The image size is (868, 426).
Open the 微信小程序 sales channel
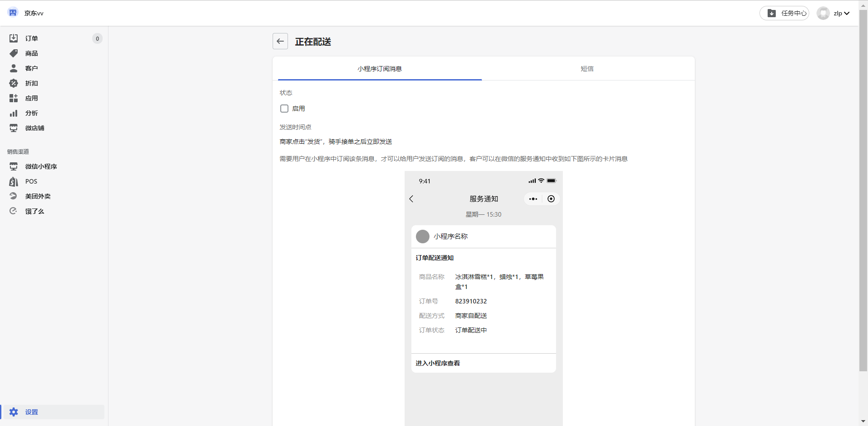coord(41,166)
